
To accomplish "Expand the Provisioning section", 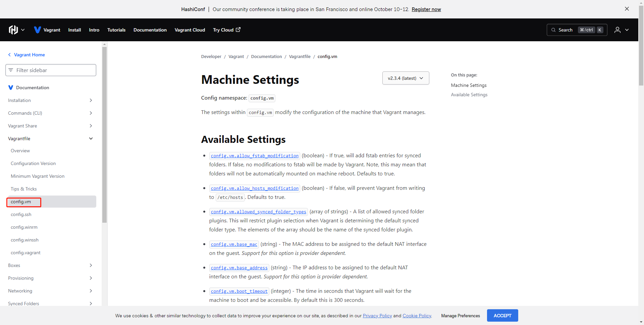I will (x=91, y=278).
